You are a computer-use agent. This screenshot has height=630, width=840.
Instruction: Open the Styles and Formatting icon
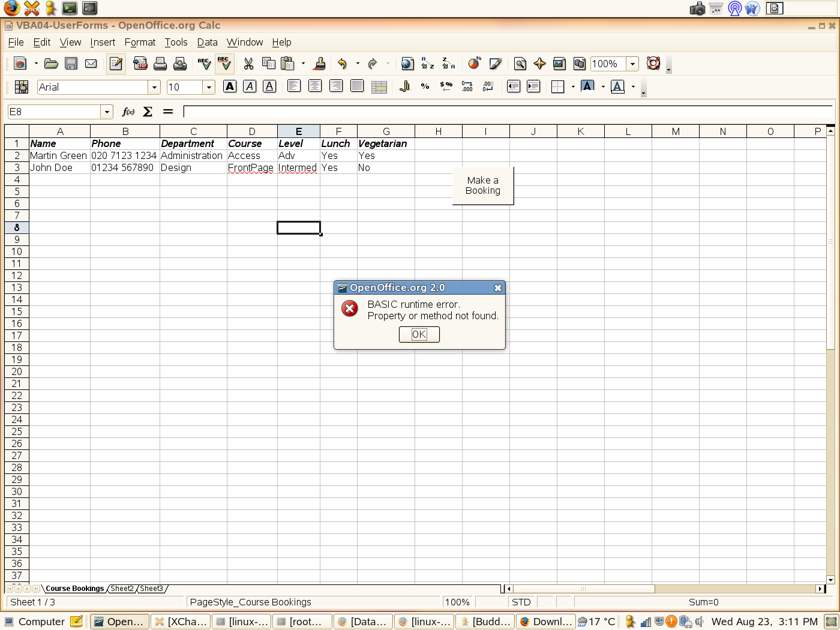point(21,87)
